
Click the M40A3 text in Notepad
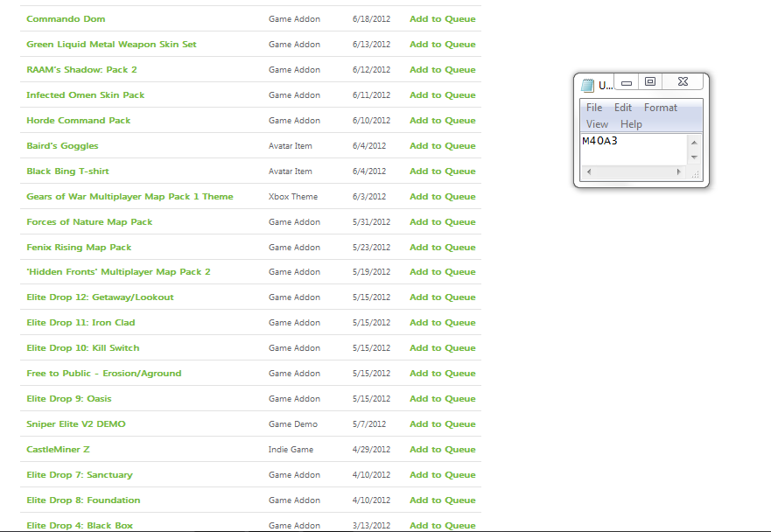[x=599, y=141]
